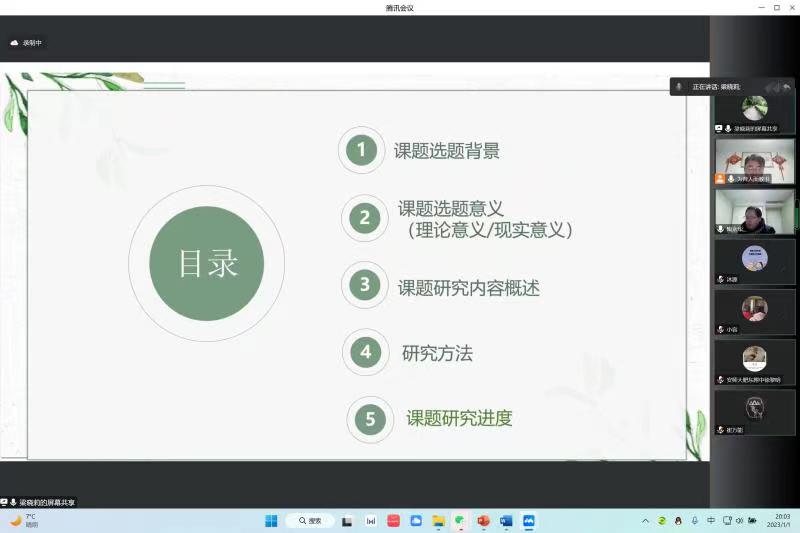
Task: Open the Windows Start menu
Action: 271,521
